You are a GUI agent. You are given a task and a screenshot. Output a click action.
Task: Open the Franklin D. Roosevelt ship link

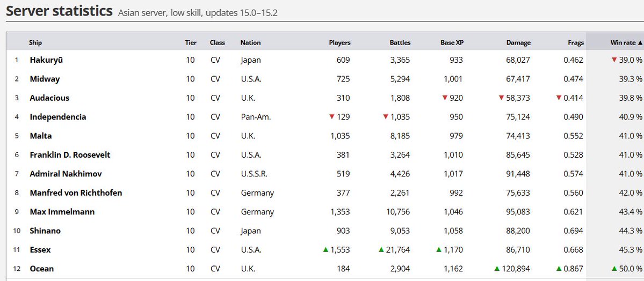point(70,154)
